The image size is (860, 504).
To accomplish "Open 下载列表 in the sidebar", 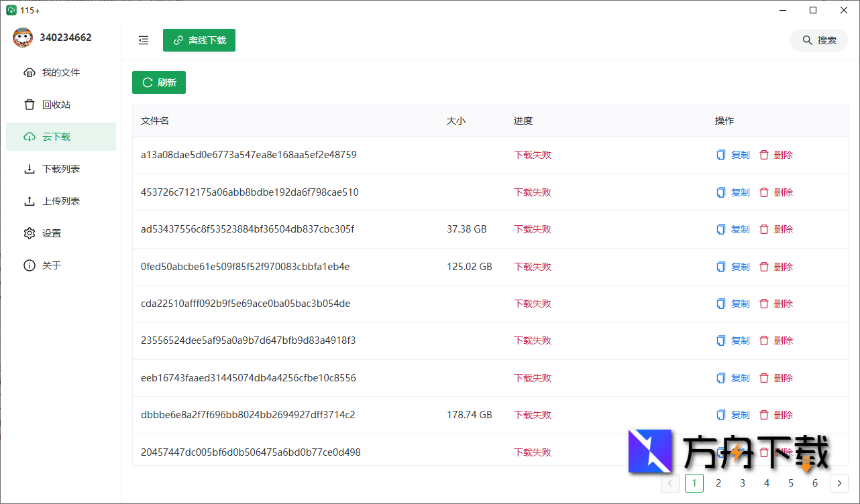I will coord(60,169).
